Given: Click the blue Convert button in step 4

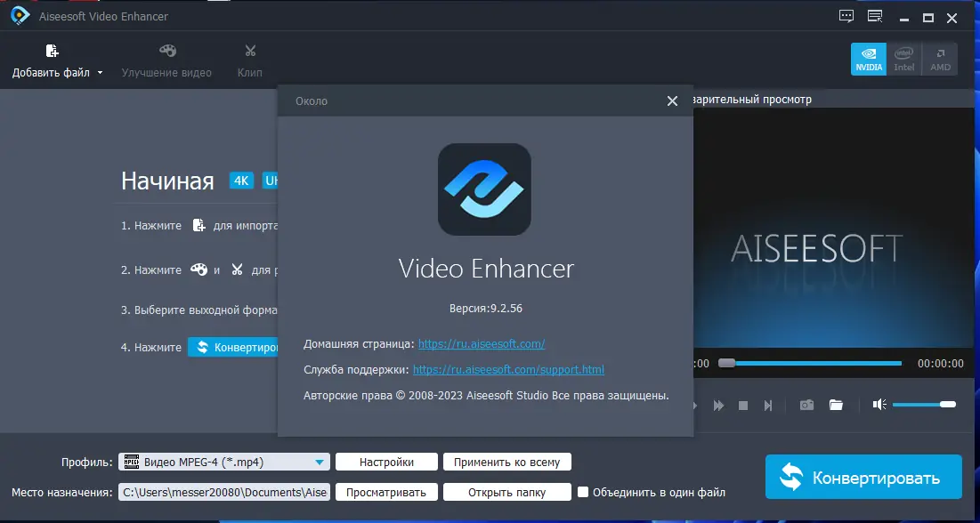Looking at the screenshot, I should click(x=233, y=348).
